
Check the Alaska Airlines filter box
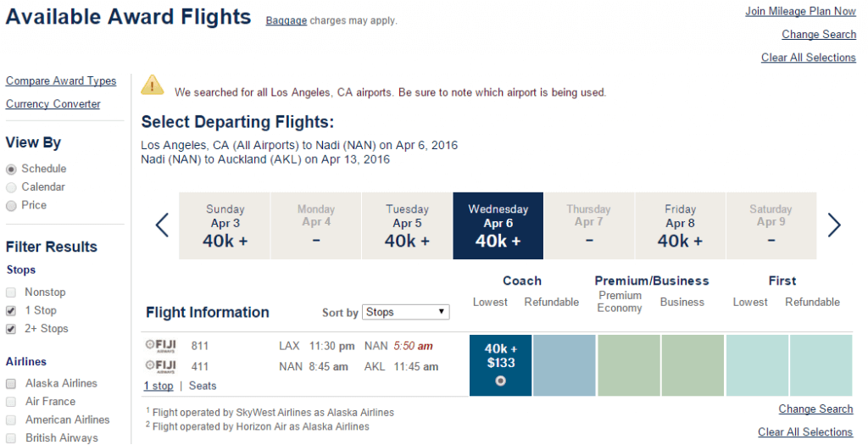(x=11, y=384)
